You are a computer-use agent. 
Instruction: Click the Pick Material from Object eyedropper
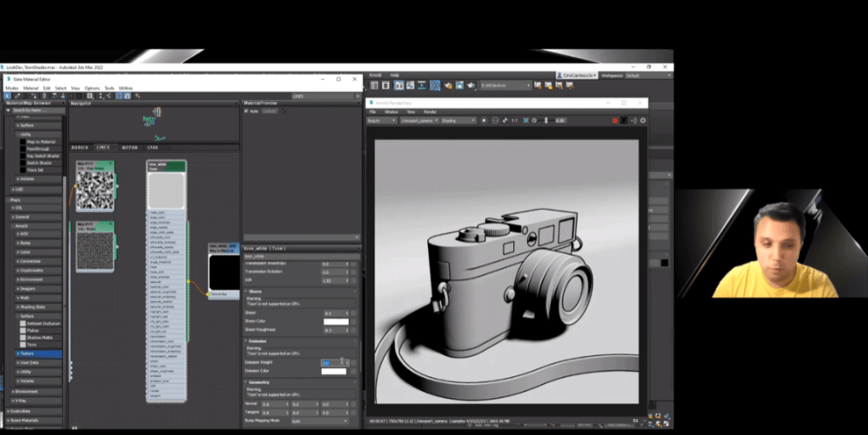pyautogui.click(x=19, y=96)
